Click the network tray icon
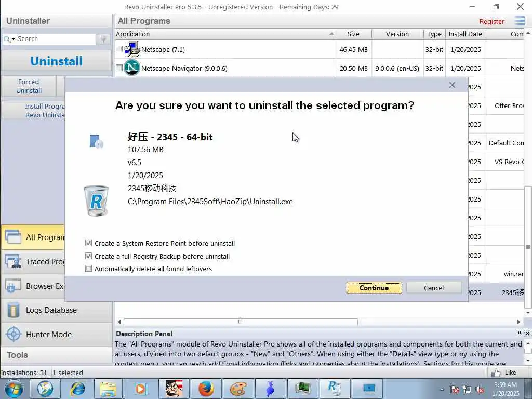The image size is (532, 399). pos(467,390)
